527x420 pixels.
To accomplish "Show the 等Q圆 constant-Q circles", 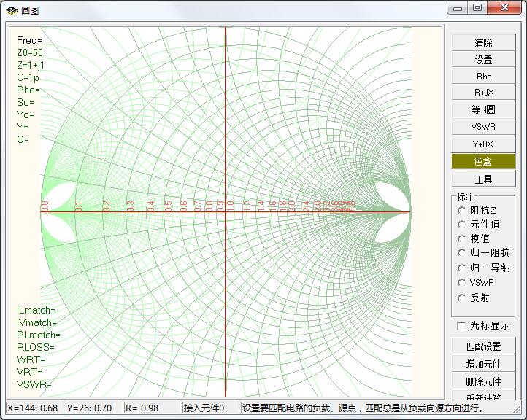I will pos(483,109).
